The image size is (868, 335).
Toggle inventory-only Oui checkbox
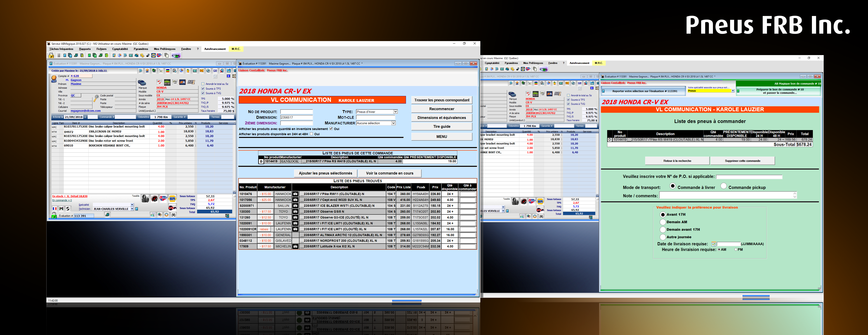pos(331,129)
